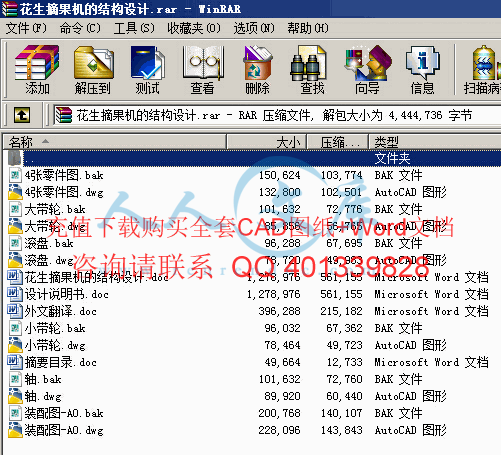Go up one folder level arrow
501x455 pixels.
22,115
